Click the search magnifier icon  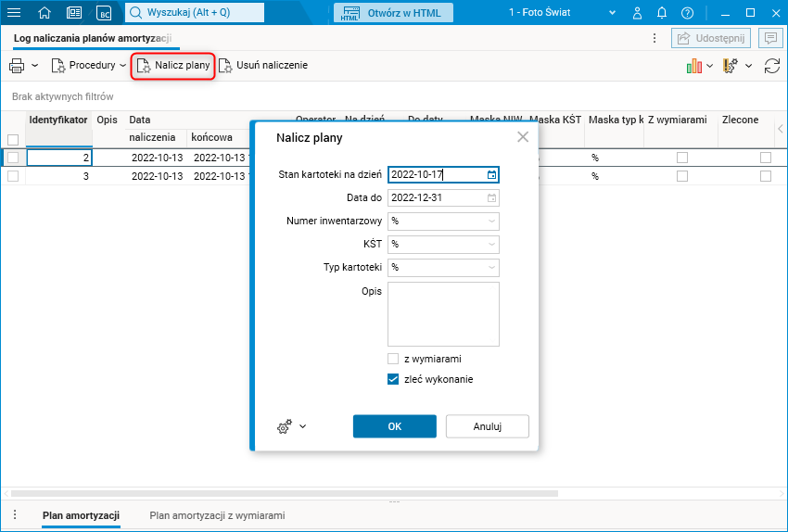135,13
